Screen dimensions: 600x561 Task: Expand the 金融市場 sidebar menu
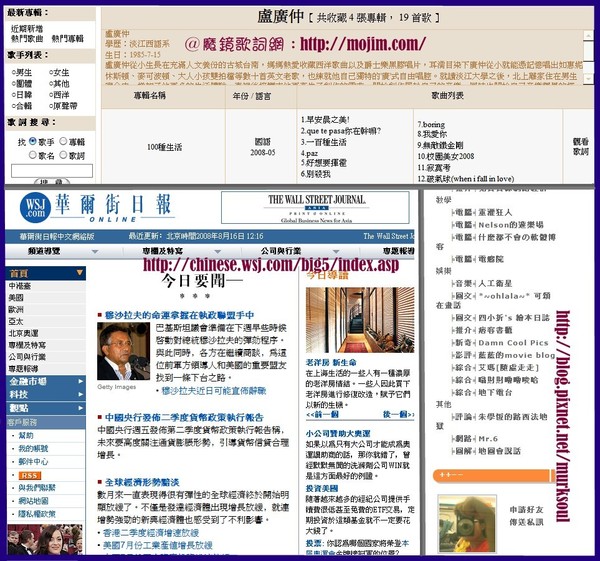(x=46, y=381)
